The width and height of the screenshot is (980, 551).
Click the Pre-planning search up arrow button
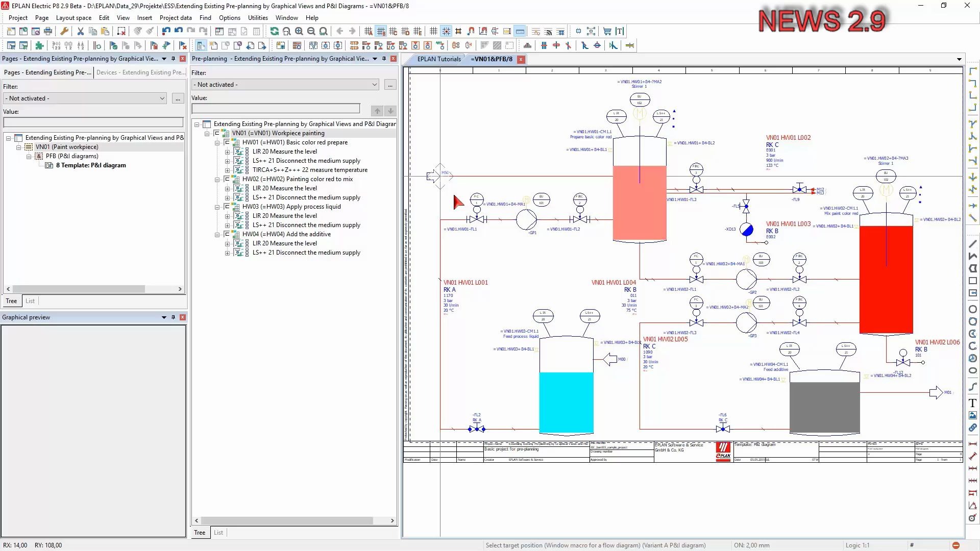(377, 111)
